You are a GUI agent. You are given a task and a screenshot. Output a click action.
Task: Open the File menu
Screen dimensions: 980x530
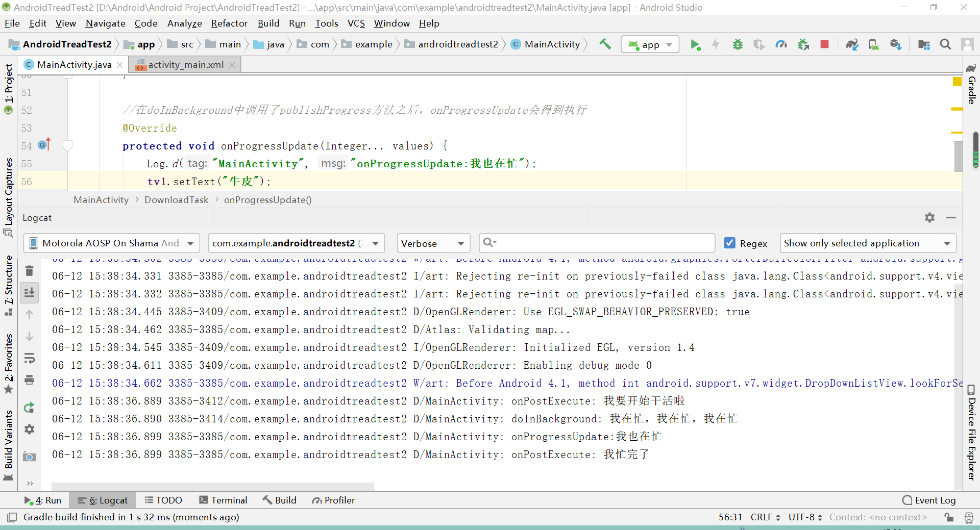[12, 23]
